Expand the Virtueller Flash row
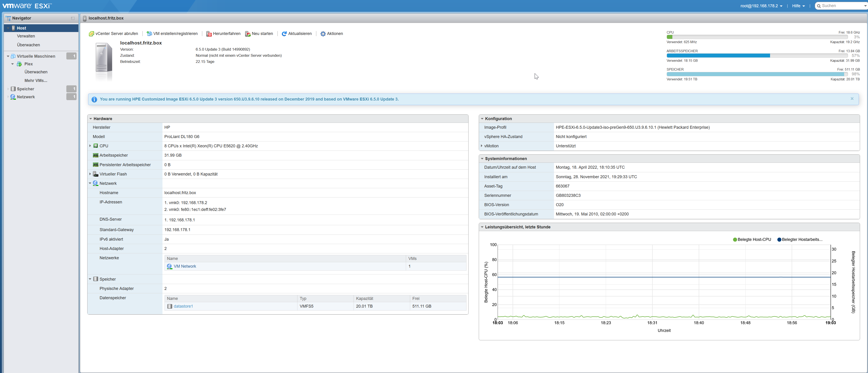The width and height of the screenshot is (868, 373). click(x=90, y=174)
